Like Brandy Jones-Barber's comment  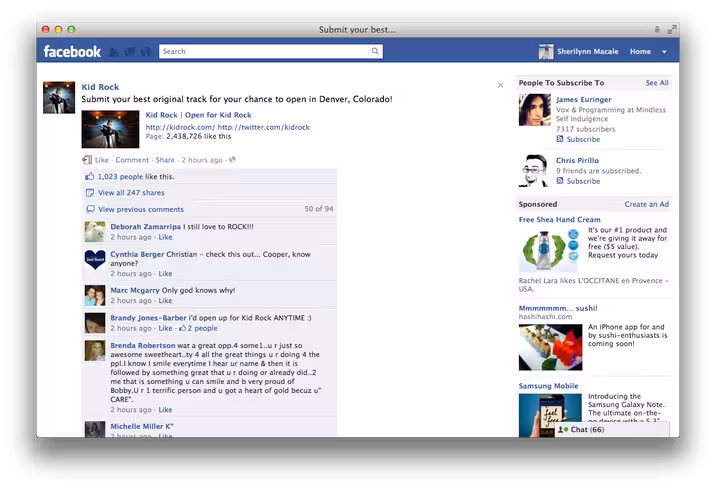pos(165,328)
